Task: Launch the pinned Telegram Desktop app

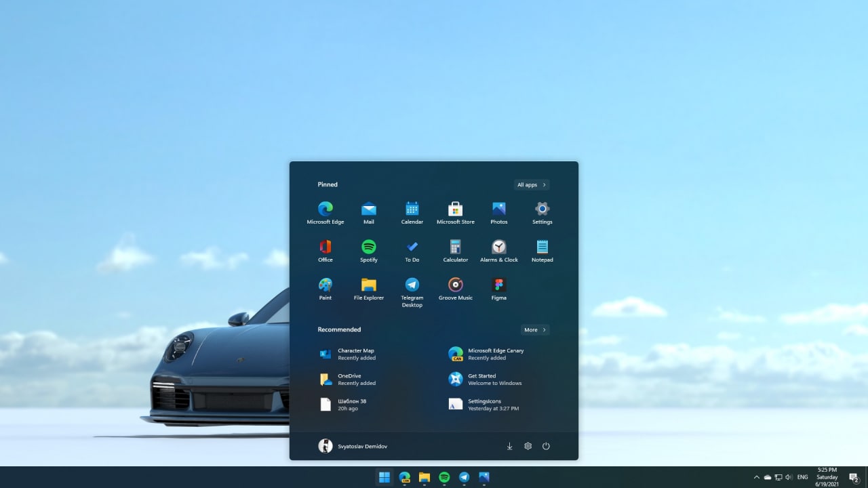Action: 412,292
